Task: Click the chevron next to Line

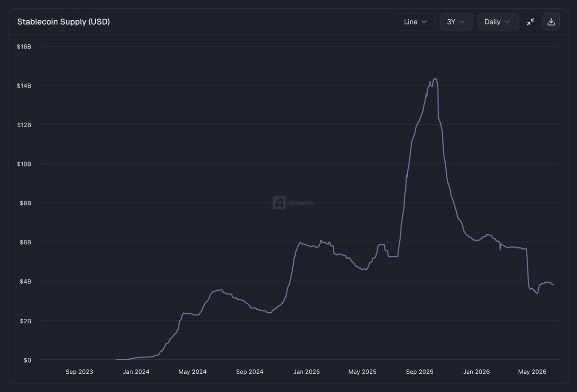Action: [x=424, y=22]
